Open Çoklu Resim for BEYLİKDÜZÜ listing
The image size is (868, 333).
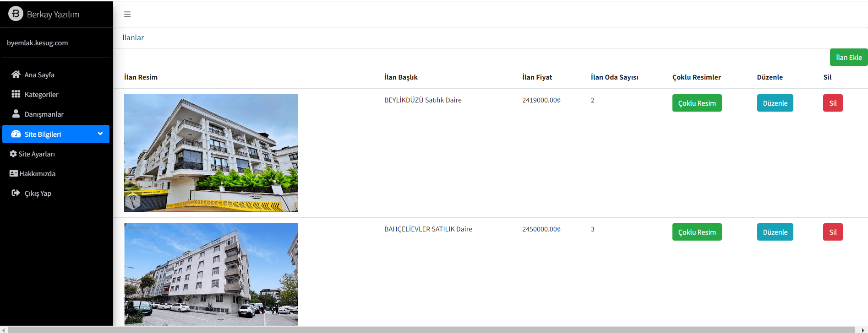(697, 103)
